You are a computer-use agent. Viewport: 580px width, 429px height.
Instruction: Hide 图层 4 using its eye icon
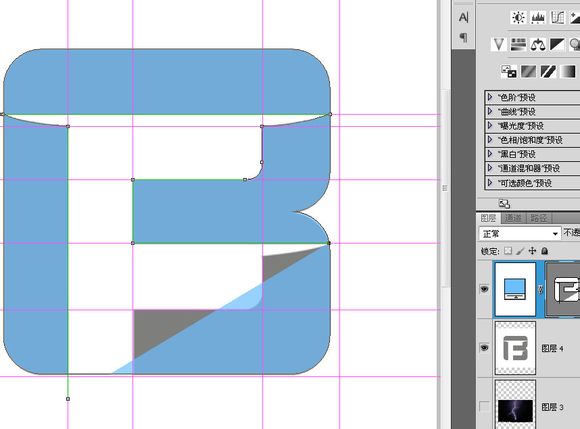point(484,348)
